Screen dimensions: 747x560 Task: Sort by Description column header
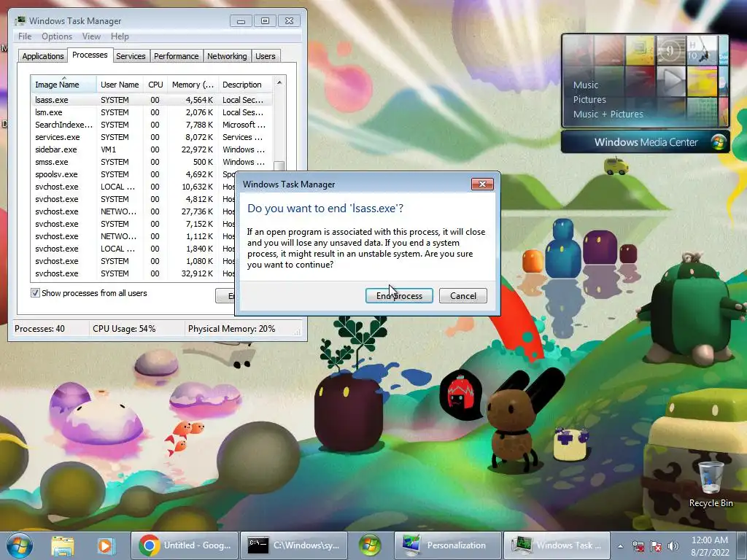pos(245,85)
